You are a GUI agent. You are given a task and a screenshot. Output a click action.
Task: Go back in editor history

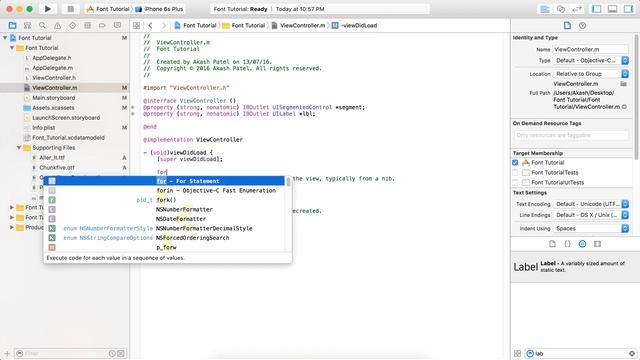click(x=150, y=25)
